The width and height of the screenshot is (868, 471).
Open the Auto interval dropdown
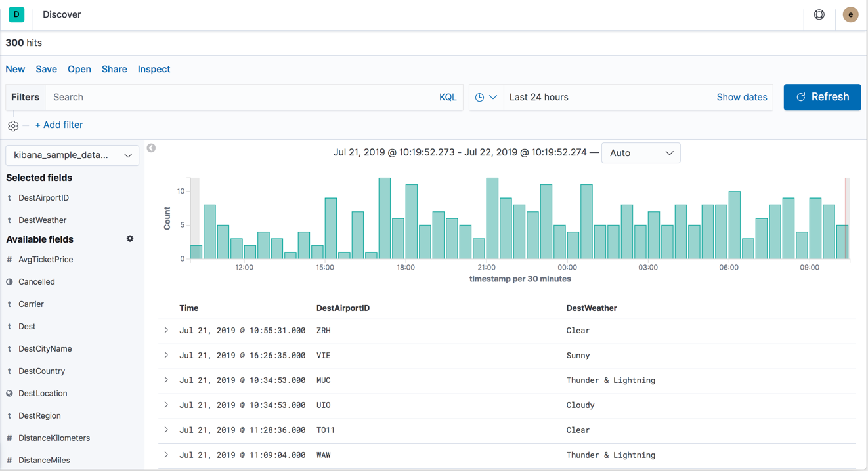(640, 153)
